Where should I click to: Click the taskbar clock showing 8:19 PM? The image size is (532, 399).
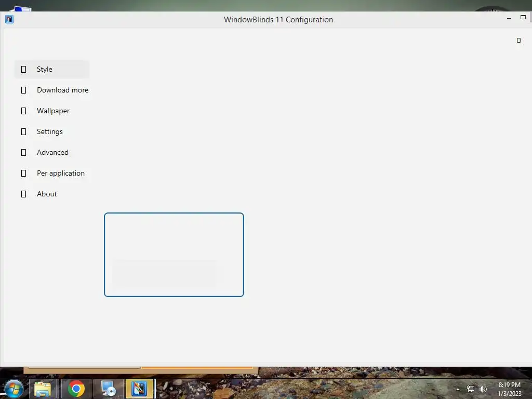(509, 389)
